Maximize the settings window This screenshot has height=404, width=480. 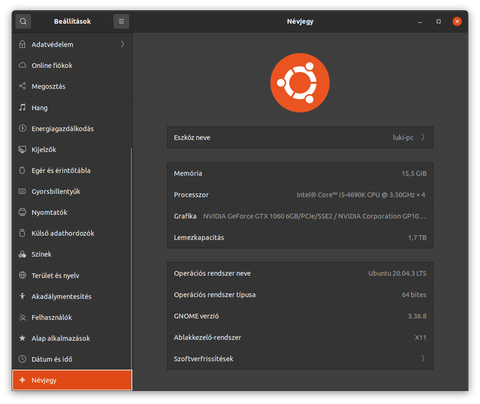[x=438, y=21]
